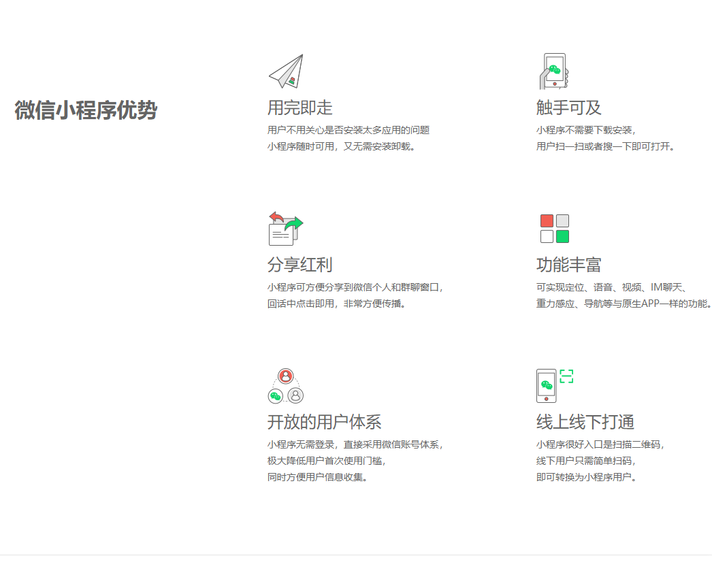Viewport: 712px width, 588px height.
Task: Open the 开放的用户体系 heading
Action: point(324,422)
